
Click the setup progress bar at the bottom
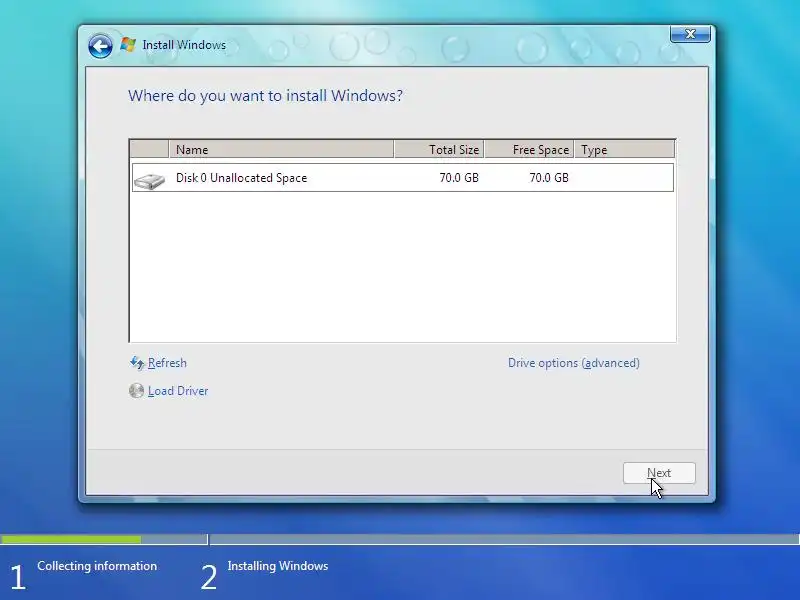click(400, 539)
